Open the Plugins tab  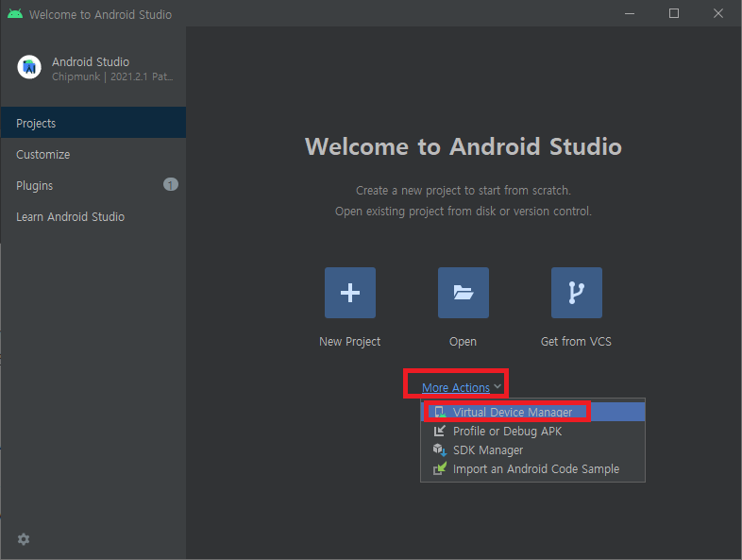93,185
